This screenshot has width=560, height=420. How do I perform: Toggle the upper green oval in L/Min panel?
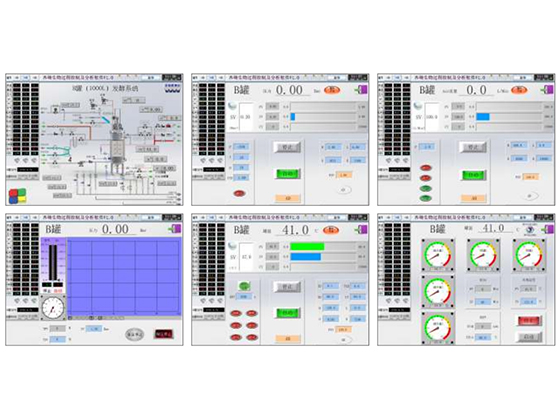click(425, 188)
